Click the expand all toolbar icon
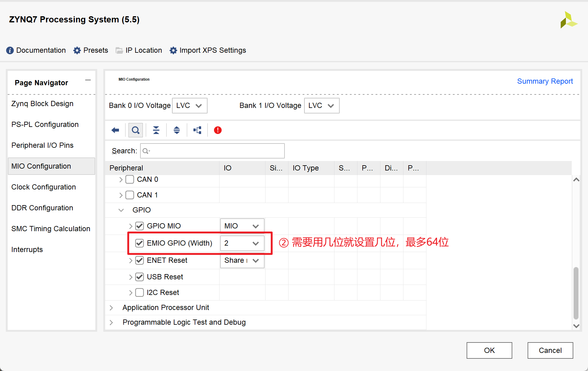588x371 pixels. (177, 130)
